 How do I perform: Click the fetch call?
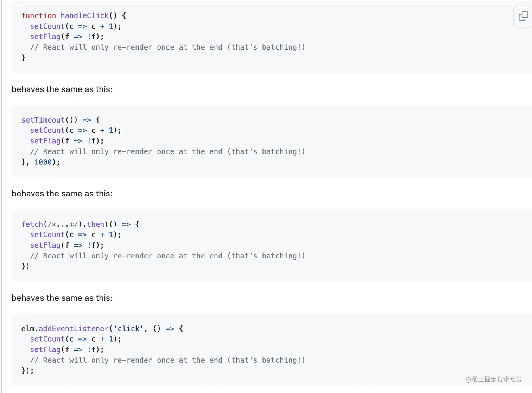pyautogui.click(x=32, y=224)
